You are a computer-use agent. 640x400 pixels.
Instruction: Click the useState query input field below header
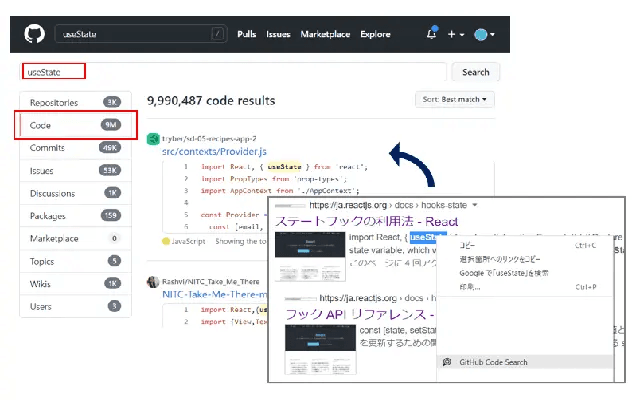click(233, 72)
